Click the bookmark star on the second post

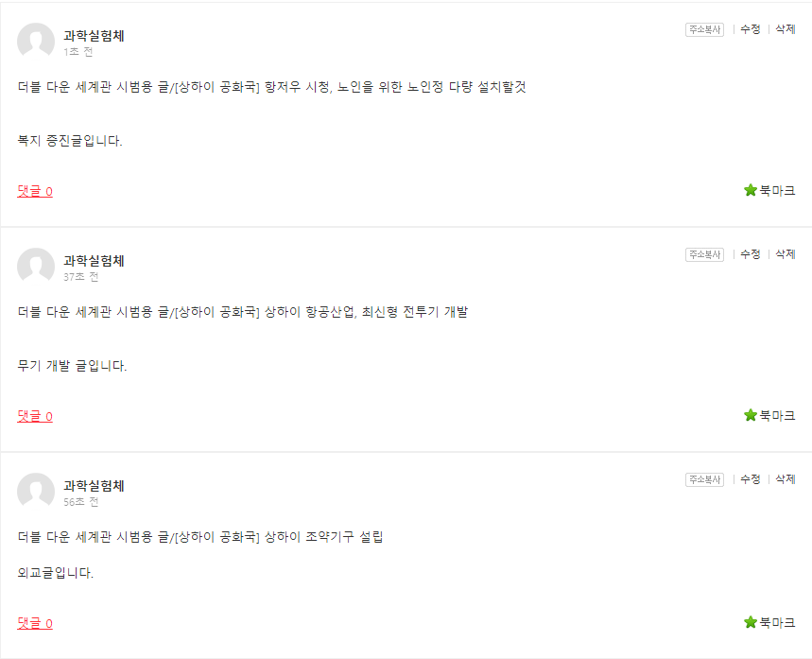tap(751, 415)
